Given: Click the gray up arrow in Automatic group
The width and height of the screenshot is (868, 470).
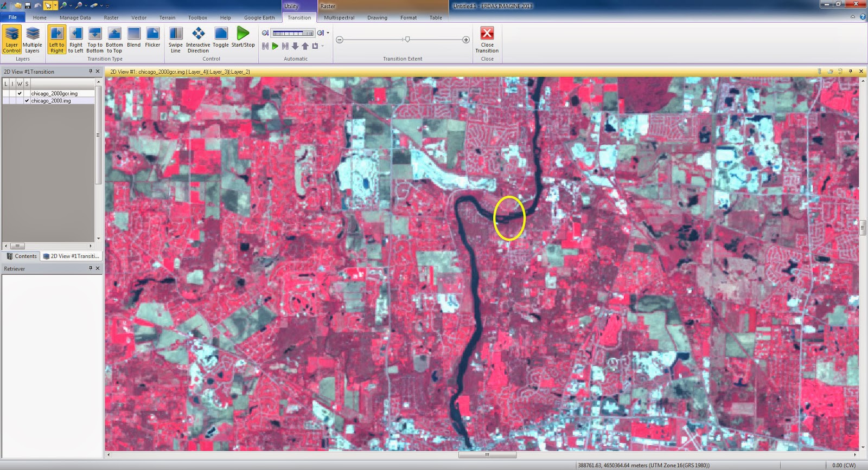Looking at the screenshot, I should click(x=305, y=46).
